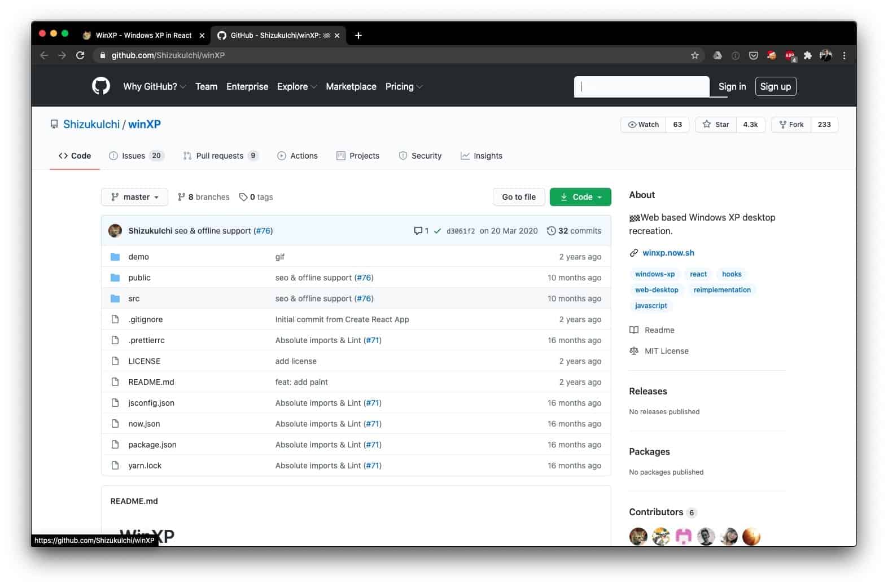Switch to the Issues tab
The width and height of the screenshot is (888, 588).
[136, 156]
